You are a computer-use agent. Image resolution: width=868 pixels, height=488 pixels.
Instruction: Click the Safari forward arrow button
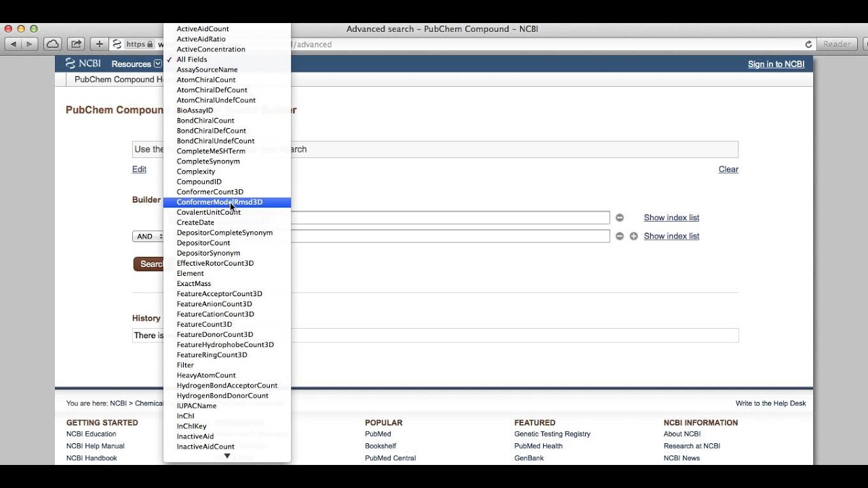[30, 44]
